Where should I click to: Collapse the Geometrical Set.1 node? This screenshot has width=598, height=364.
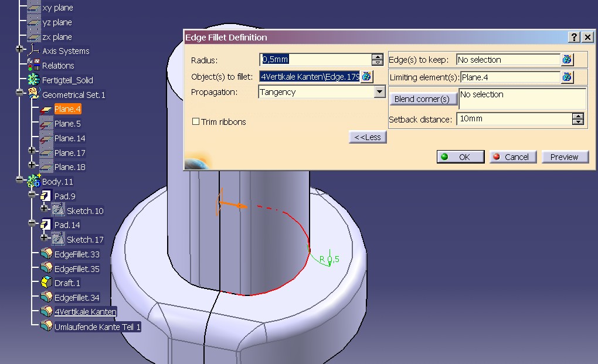coord(19,93)
